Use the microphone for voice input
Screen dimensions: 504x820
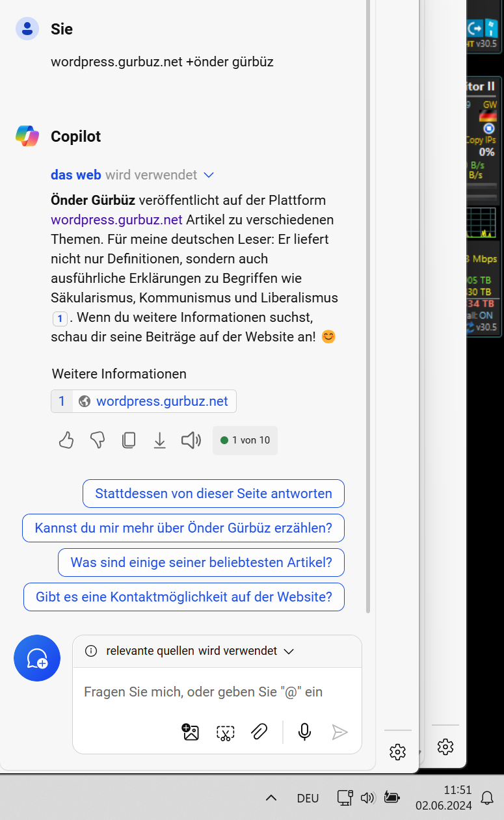[x=304, y=732]
